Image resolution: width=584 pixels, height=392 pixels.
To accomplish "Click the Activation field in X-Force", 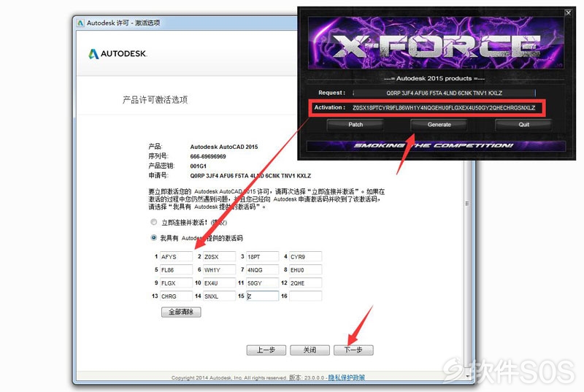I will coord(444,107).
